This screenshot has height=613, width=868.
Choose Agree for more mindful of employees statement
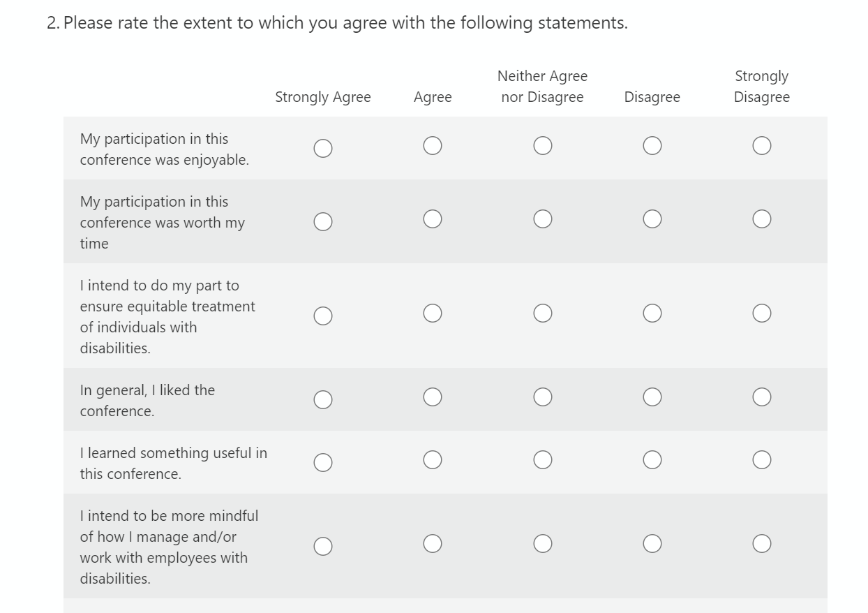coord(433,543)
